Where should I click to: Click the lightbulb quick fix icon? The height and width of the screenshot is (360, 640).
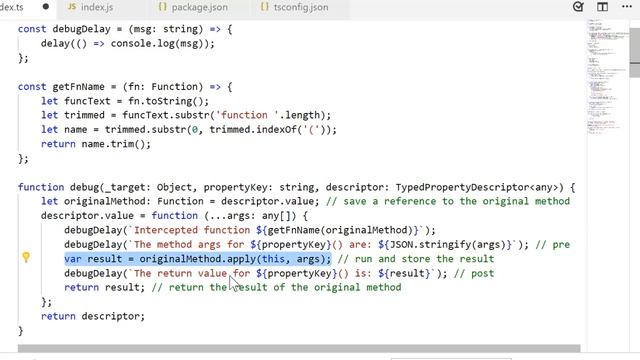click(x=26, y=257)
